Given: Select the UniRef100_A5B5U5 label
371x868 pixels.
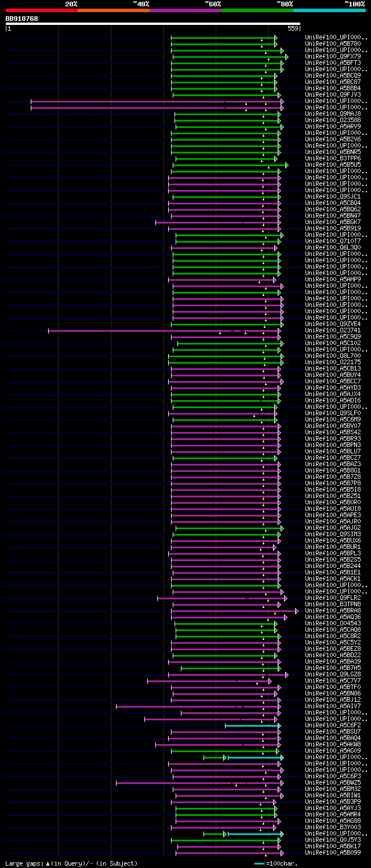Looking at the screenshot, I should (333, 164).
